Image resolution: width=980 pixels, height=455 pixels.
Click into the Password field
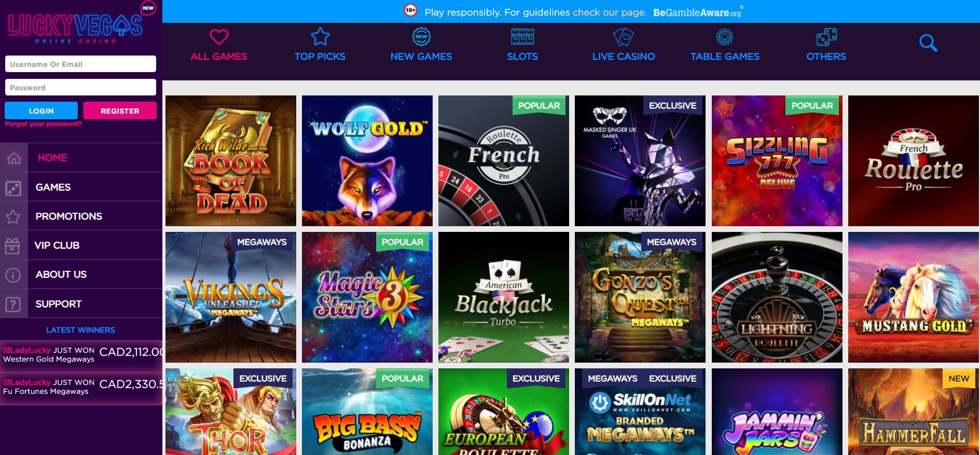click(x=80, y=87)
